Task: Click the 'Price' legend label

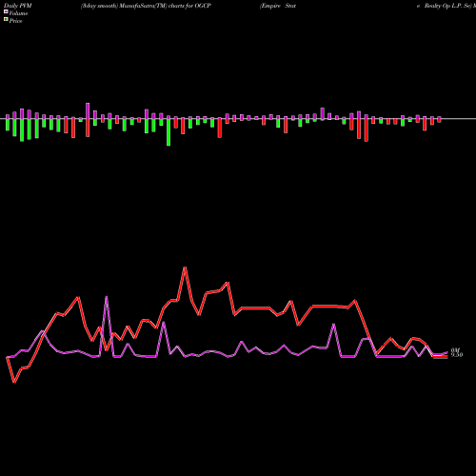Action: pyautogui.click(x=15, y=21)
